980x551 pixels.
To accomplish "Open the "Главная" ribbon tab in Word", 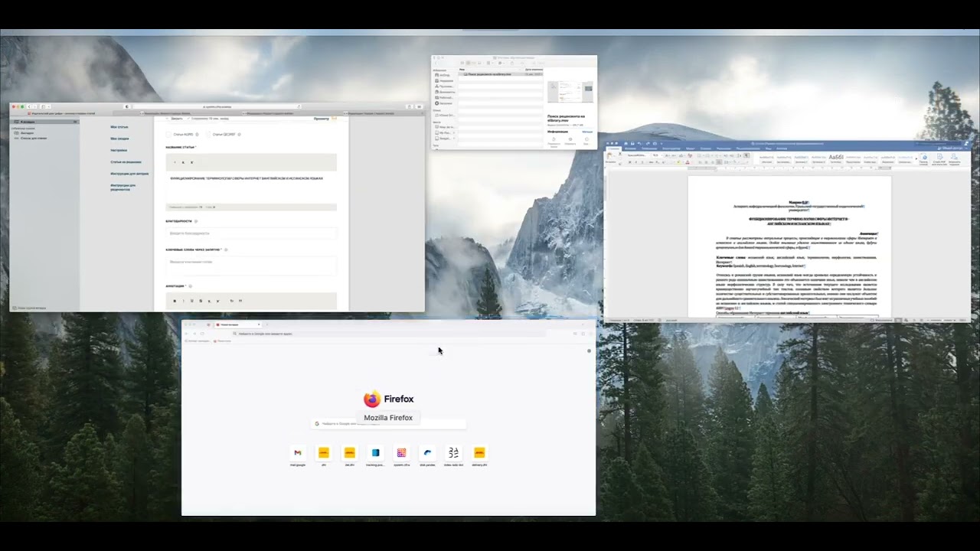I will click(x=614, y=148).
